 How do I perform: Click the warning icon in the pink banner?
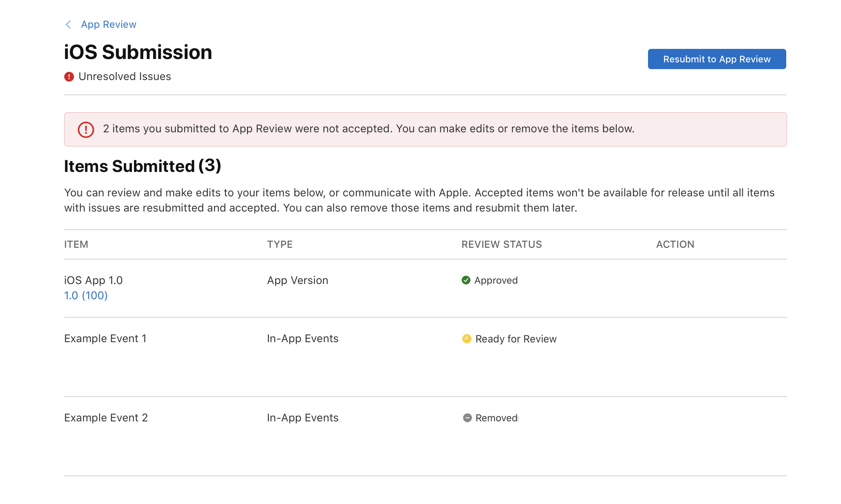click(86, 130)
